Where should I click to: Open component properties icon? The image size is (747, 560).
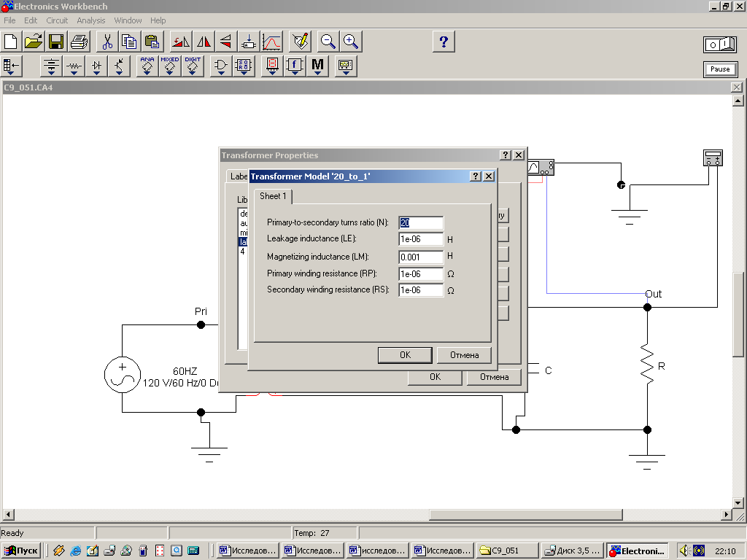[x=300, y=42]
